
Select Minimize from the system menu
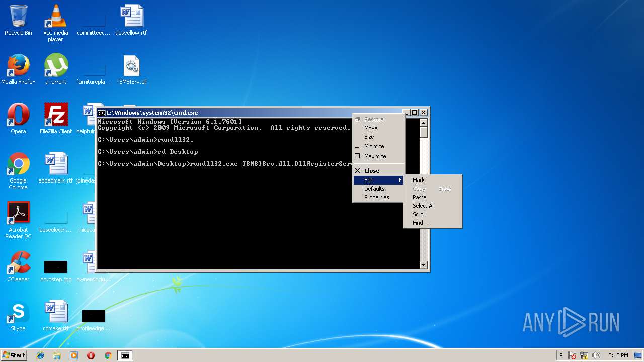(379, 146)
